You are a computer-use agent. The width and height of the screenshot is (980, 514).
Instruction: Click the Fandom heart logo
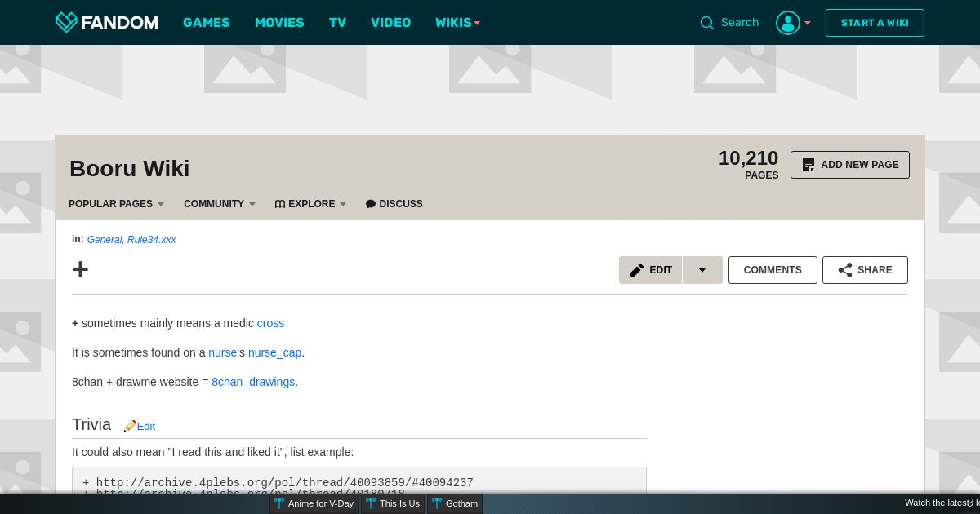pos(66,22)
